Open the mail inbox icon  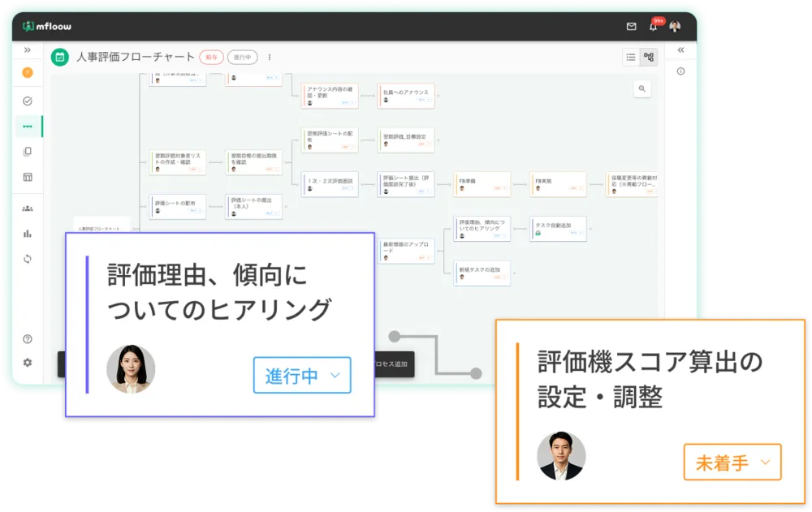(x=631, y=27)
